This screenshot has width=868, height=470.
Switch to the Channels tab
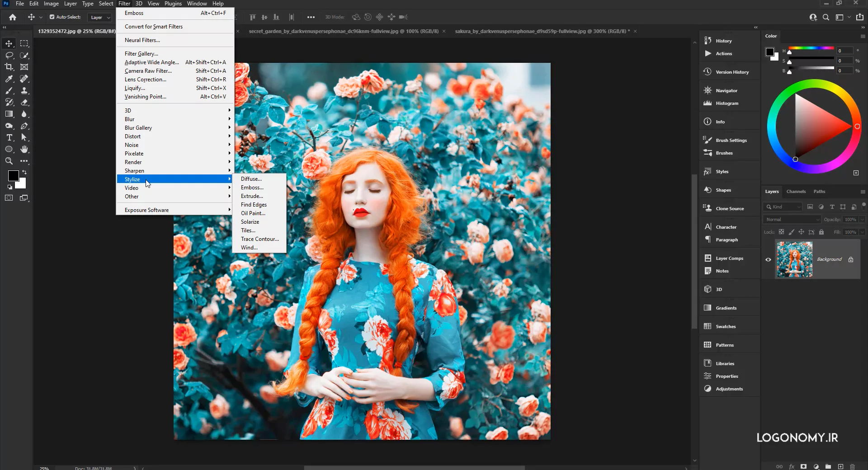click(x=796, y=192)
